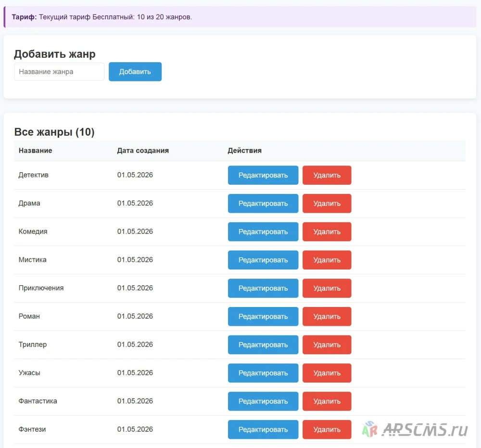
Task: Click the Все жанры (10) heading
Action: pos(54,132)
